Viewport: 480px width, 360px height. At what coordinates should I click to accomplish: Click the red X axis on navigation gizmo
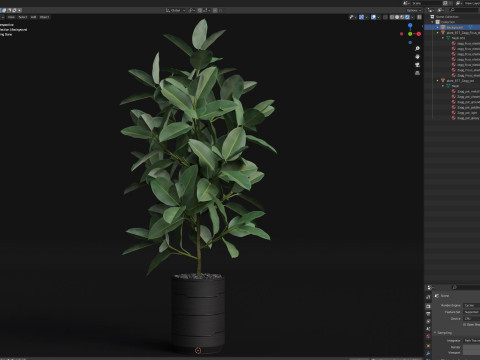419,34
